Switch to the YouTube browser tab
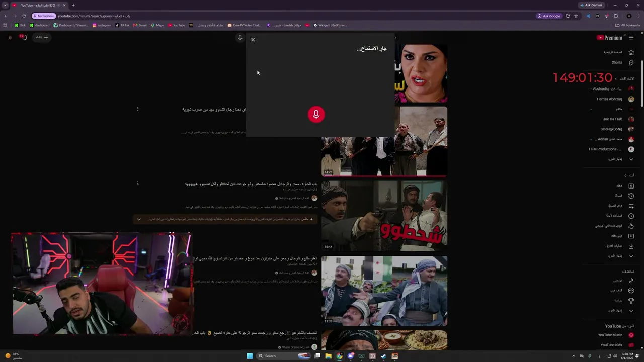 coord(39,5)
